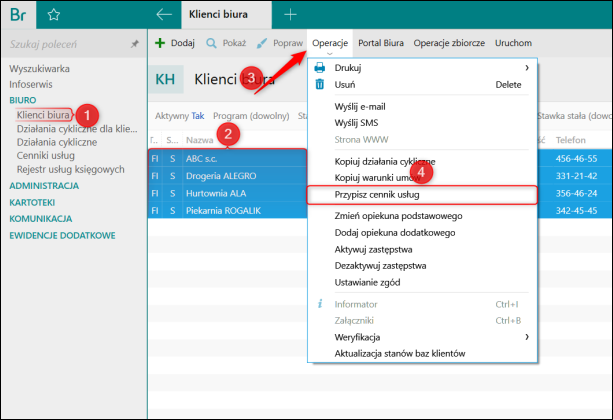613x420 pixels.
Task: Click the pin icon in search box
Action: [135, 45]
